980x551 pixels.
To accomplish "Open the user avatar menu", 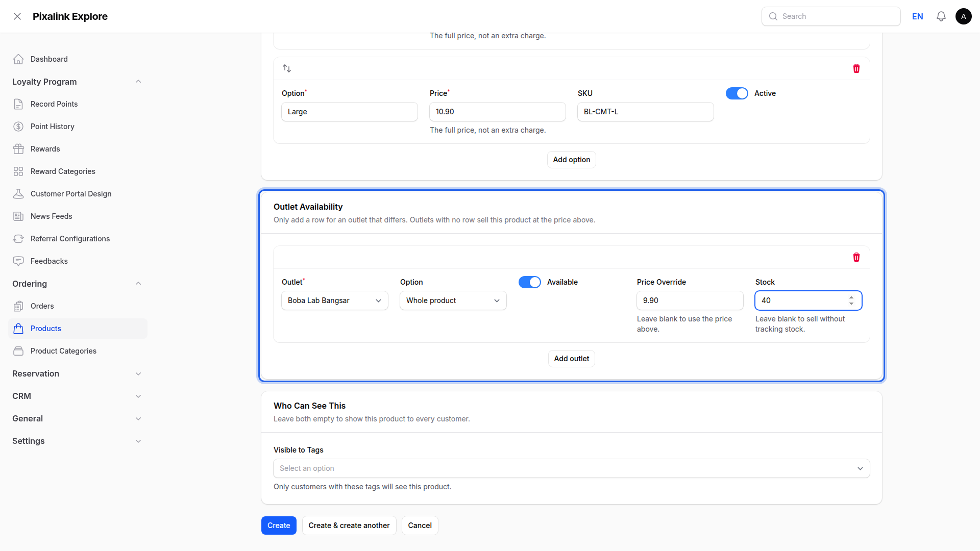I will (964, 16).
